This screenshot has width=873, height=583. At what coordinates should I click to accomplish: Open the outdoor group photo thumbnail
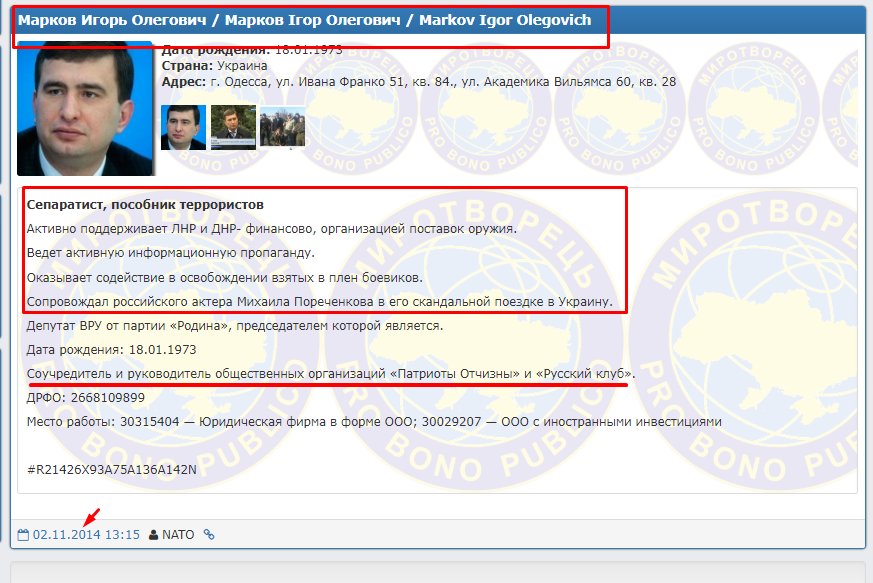tap(282, 128)
